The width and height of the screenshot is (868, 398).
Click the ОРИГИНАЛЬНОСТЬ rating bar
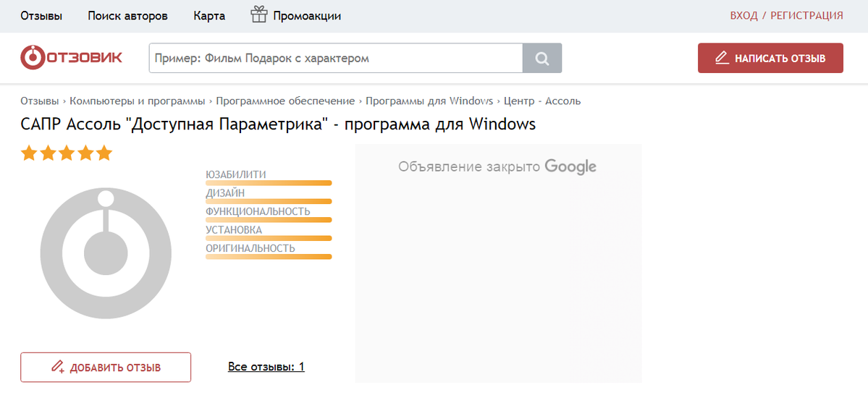point(269,257)
